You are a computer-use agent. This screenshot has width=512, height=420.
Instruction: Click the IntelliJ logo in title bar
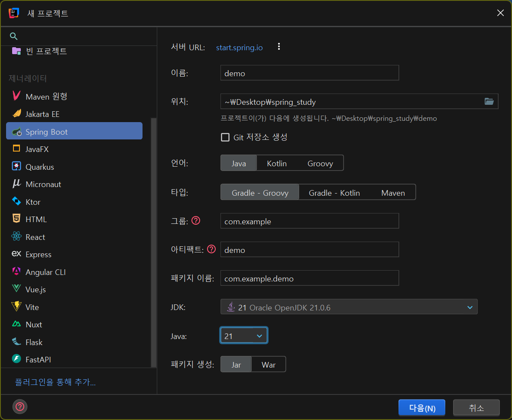tap(14, 13)
